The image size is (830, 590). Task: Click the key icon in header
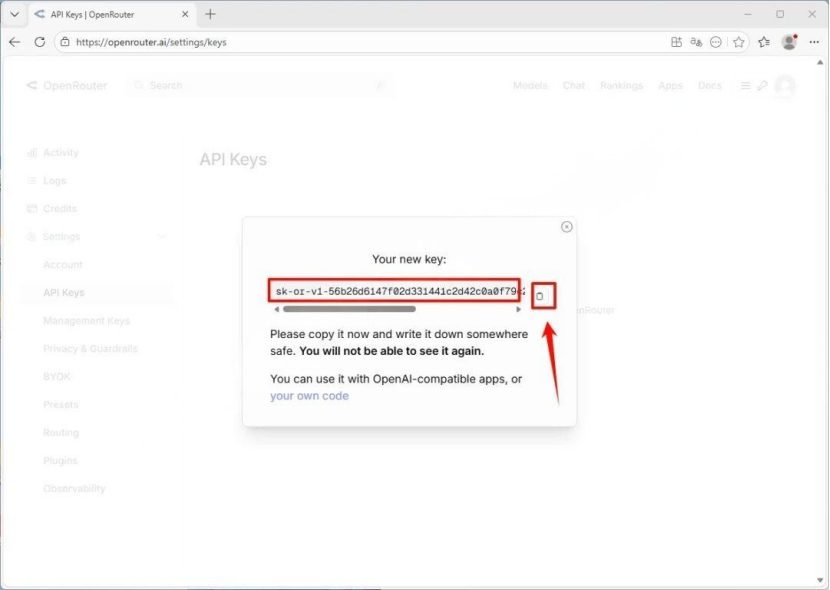(762, 86)
